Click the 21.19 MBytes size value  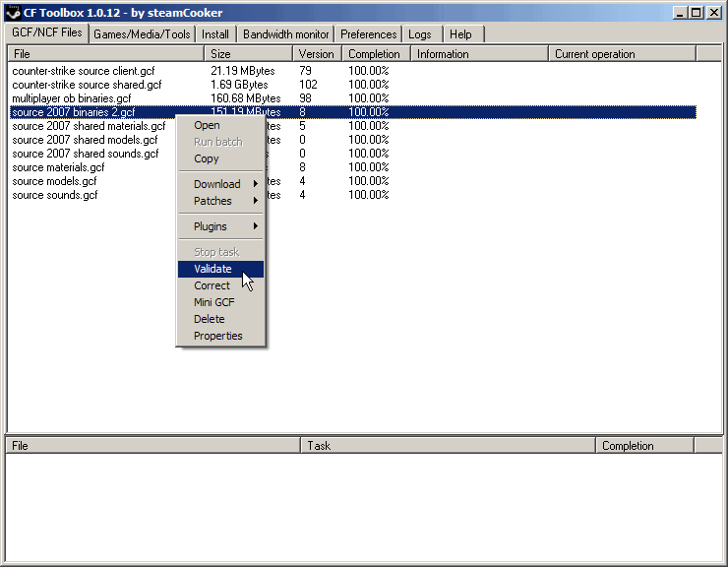tap(243, 71)
